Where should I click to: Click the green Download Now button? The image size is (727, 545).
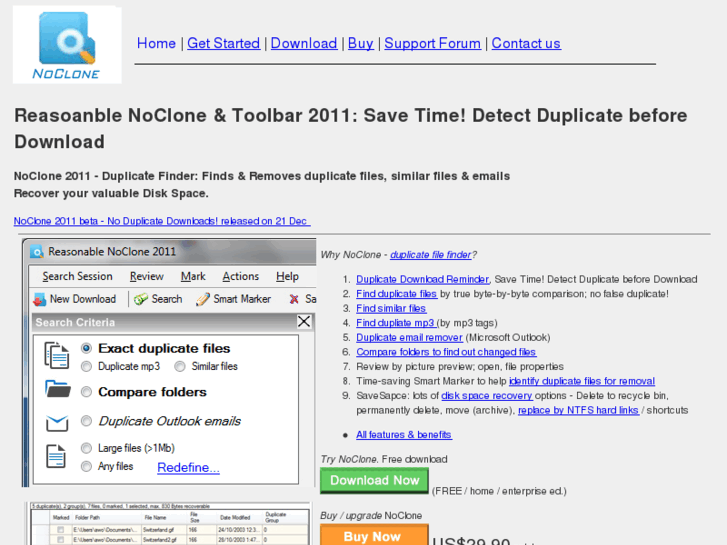tap(374, 481)
